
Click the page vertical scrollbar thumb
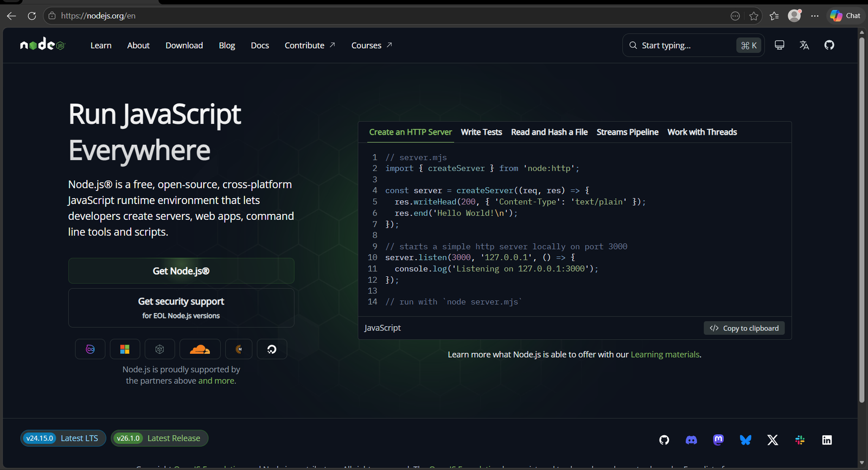(861, 220)
